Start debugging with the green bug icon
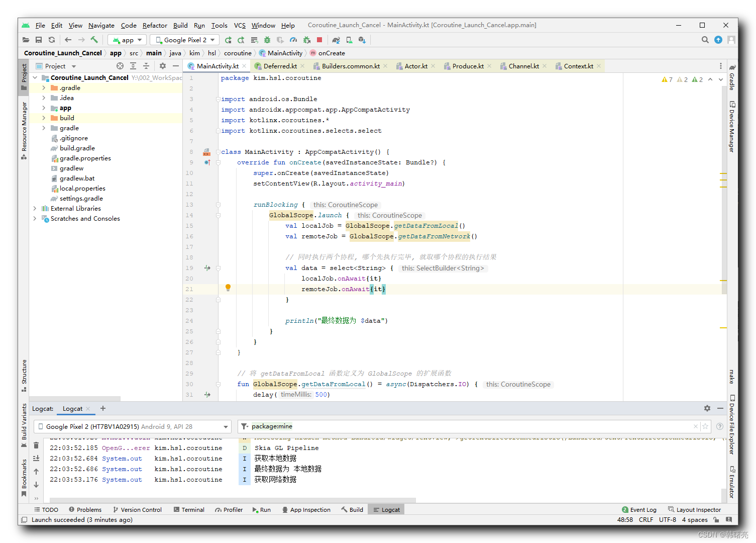This screenshot has height=543, width=756. click(267, 40)
